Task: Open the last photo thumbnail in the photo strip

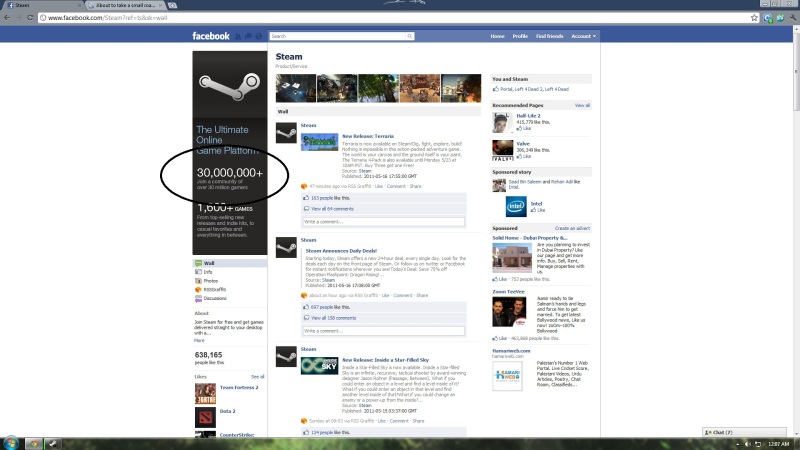Action: point(461,88)
